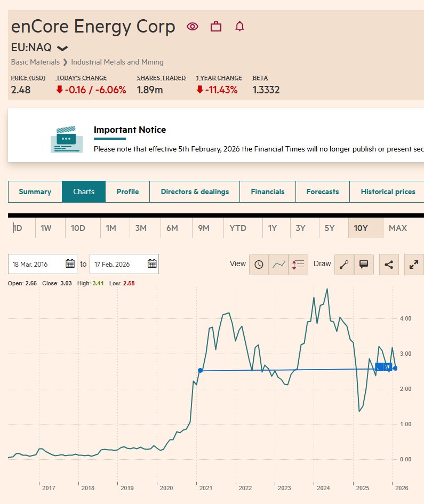Show the MAX chart range
This screenshot has height=504, width=424.
(x=398, y=228)
